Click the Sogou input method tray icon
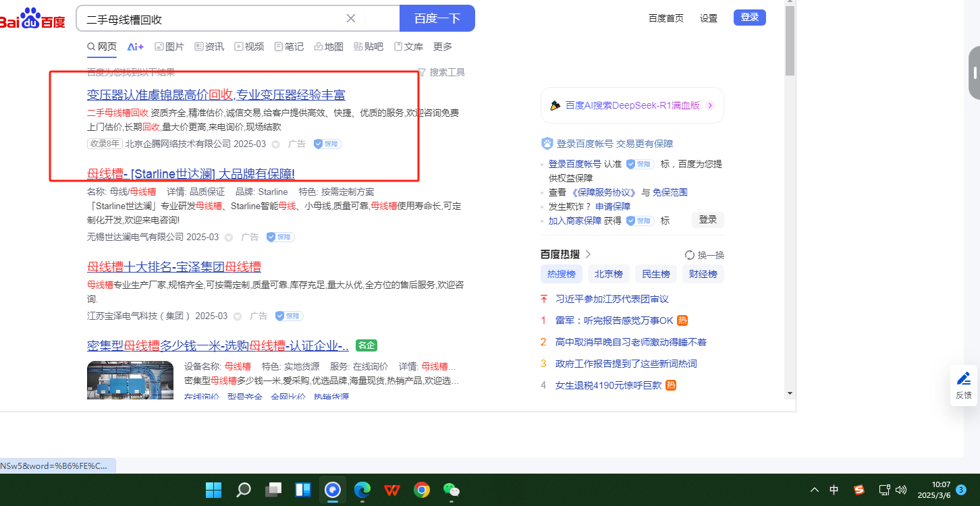Screen dimensions: 980x506 (859, 490)
